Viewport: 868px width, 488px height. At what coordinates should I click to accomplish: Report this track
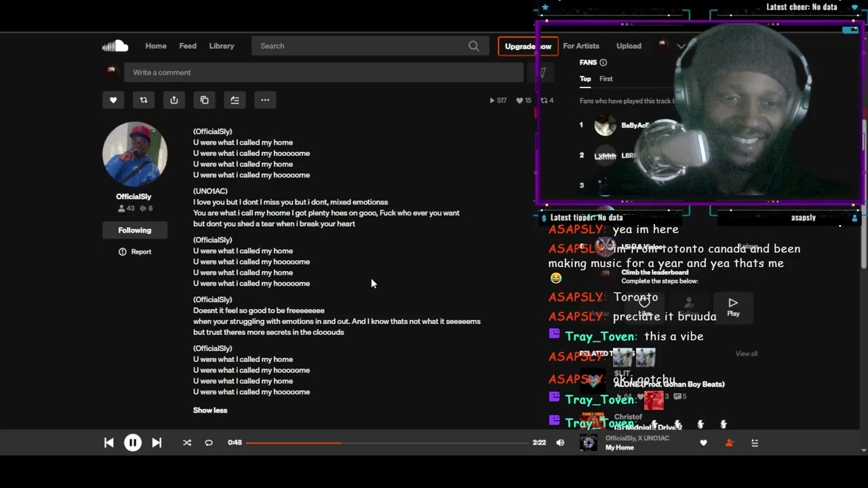(135, 251)
